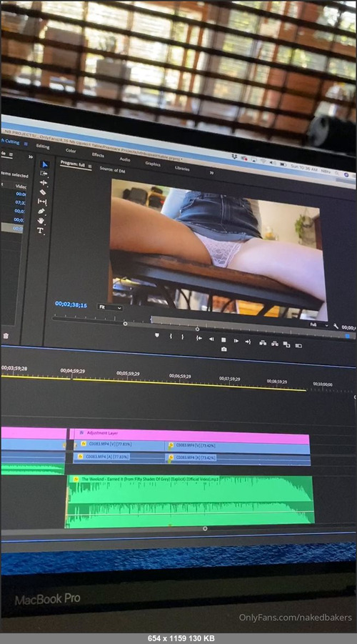Open the Project panel menu icon

11,154
